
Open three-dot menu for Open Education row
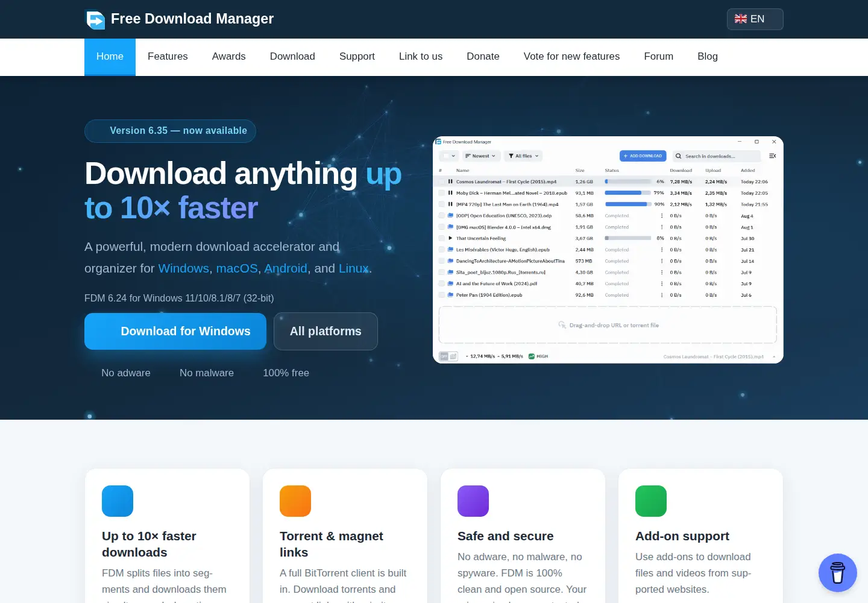tap(662, 215)
